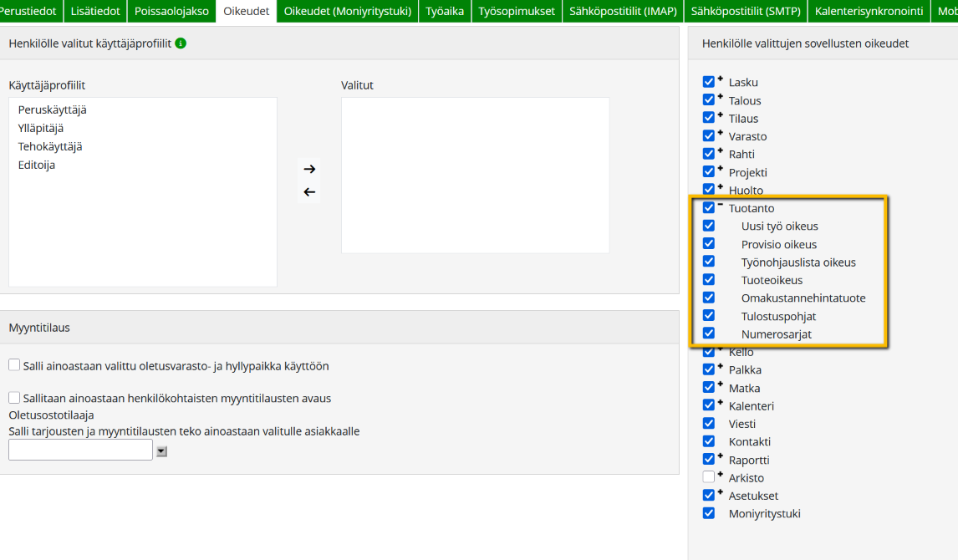The image size is (958, 560).
Task: Expand the Varasto plus icon
Action: (x=721, y=132)
